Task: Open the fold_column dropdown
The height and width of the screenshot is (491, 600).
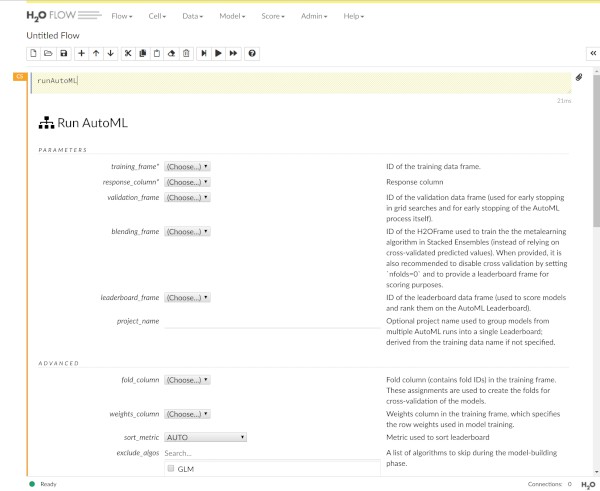Action: [x=188, y=380]
